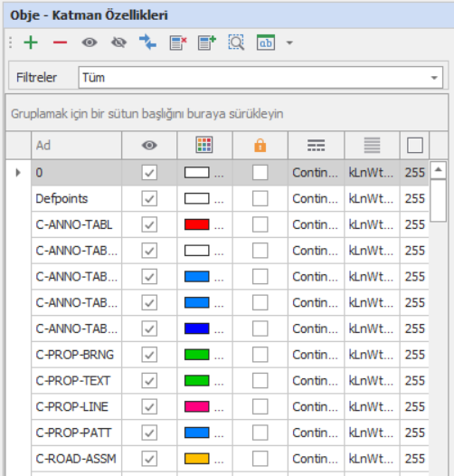
Task: Click the 'ab' text rename icon
Action: (x=266, y=43)
